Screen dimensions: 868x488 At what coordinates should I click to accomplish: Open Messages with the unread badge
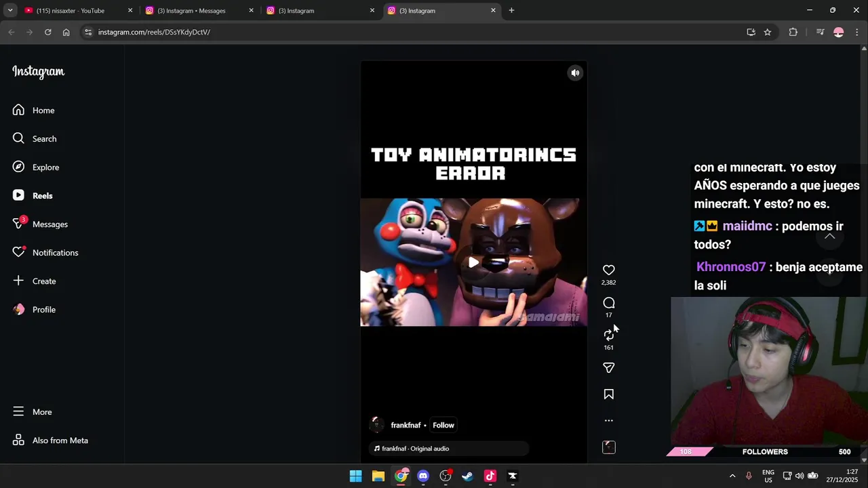(40, 224)
